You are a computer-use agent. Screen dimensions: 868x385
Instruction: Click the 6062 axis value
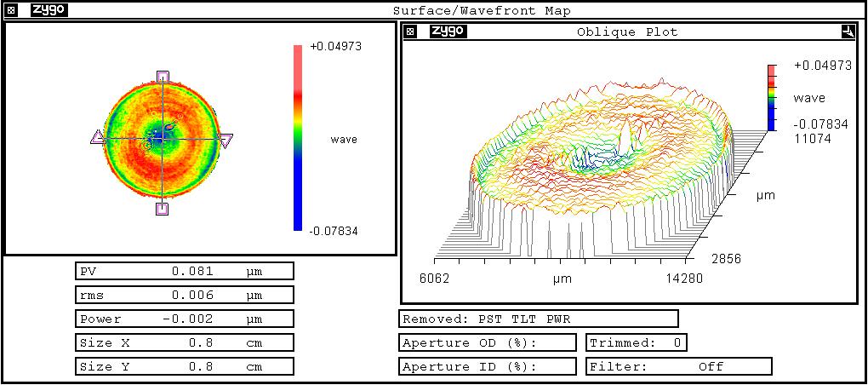coord(437,278)
